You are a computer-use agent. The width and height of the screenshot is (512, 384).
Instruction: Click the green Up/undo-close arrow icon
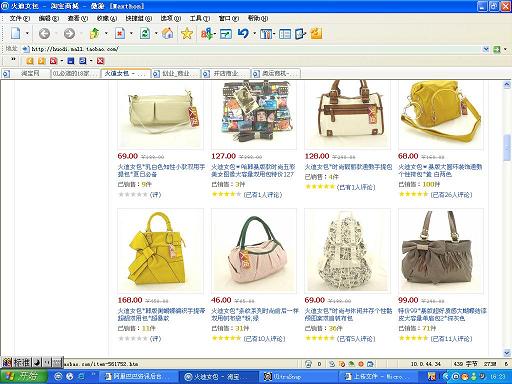point(95,34)
